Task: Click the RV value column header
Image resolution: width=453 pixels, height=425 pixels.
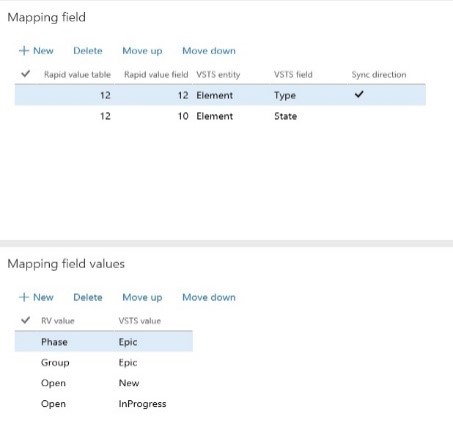Action: coord(58,321)
